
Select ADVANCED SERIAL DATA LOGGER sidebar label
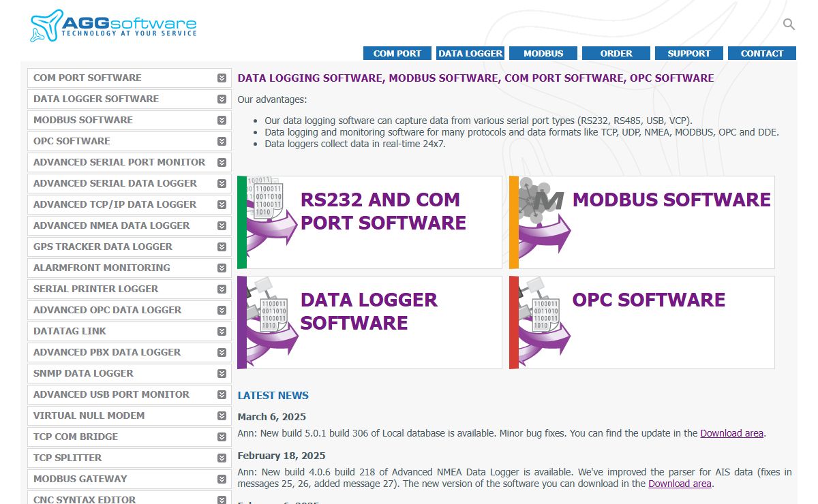115,183
